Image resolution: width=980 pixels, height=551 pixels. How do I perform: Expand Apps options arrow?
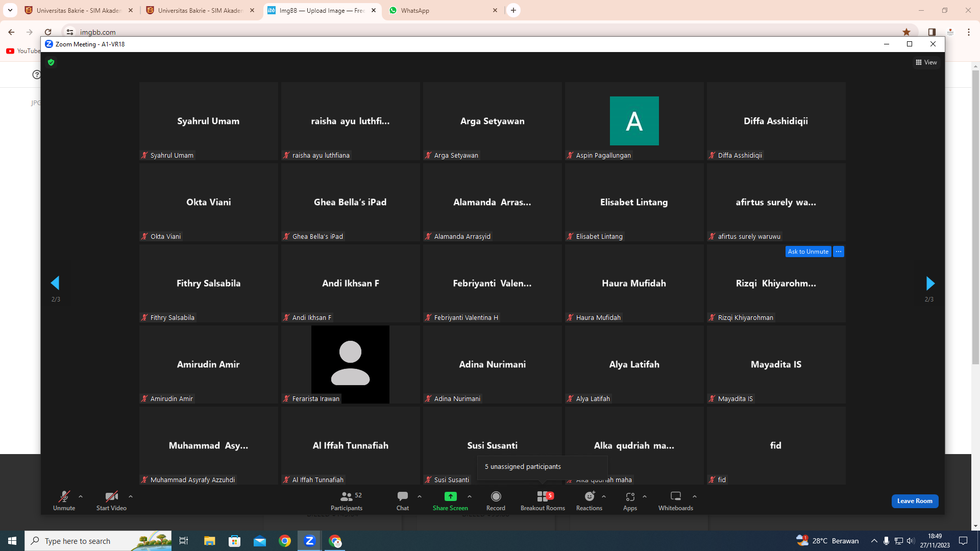(645, 496)
